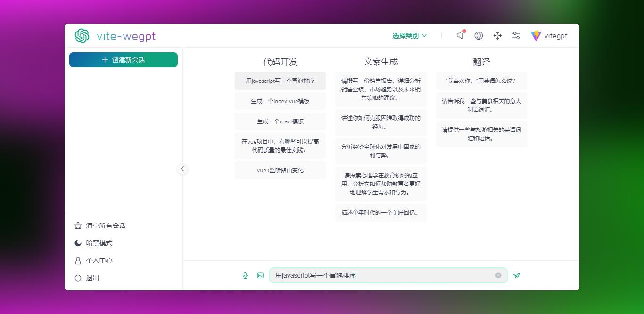The image size is (644, 314).
Task: Open the voice announcement icon with notification dot
Action: pos(460,35)
